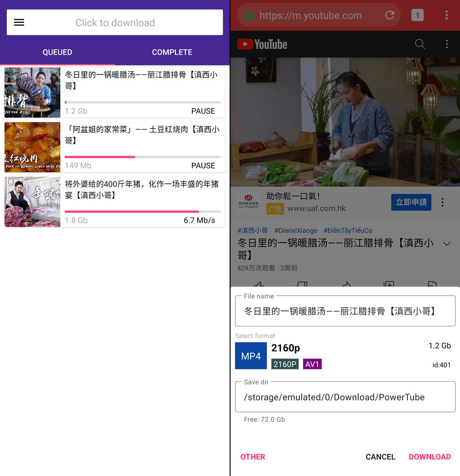Click the YouTube logo
The height and width of the screenshot is (476, 460).
[262, 44]
